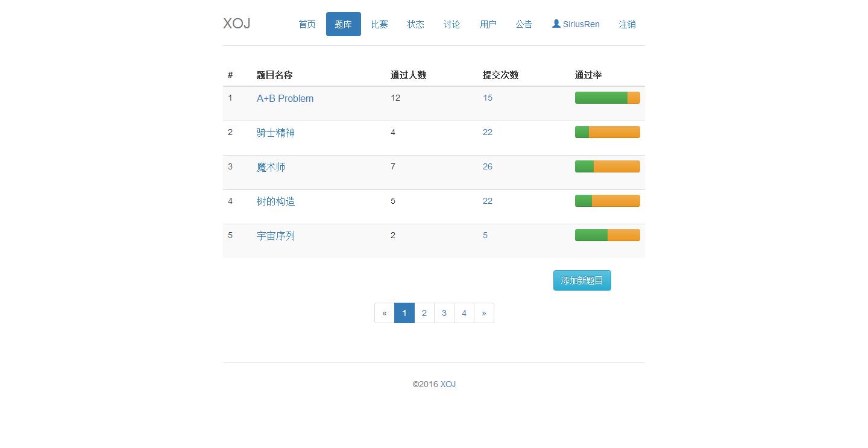Click the ©2016 footer text
This screenshot has width=868, height=448.
pyautogui.click(x=426, y=384)
